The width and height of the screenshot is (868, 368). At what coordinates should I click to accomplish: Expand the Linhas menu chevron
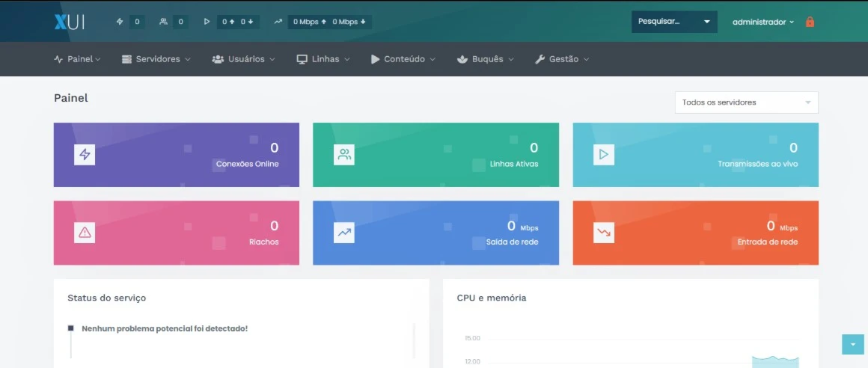[347, 59]
